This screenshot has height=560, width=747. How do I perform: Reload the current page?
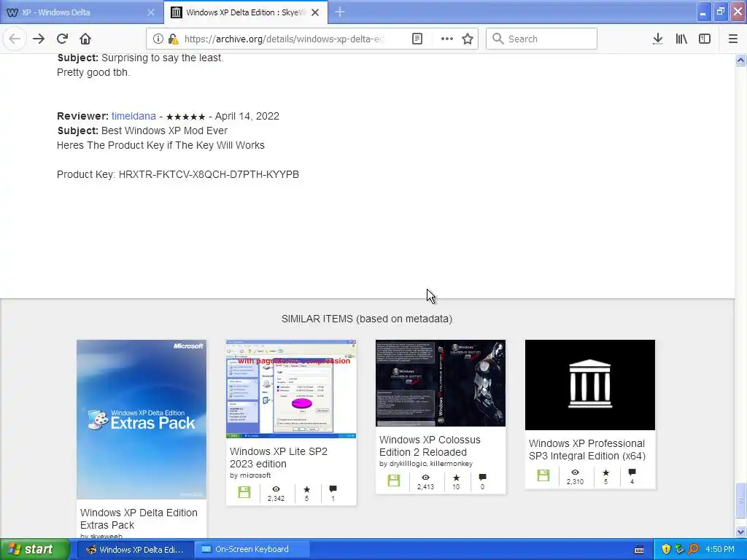click(x=62, y=39)
